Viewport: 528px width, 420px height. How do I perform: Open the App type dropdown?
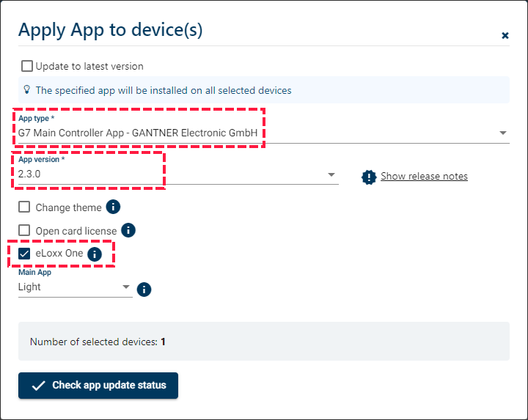tap(264, 133)
